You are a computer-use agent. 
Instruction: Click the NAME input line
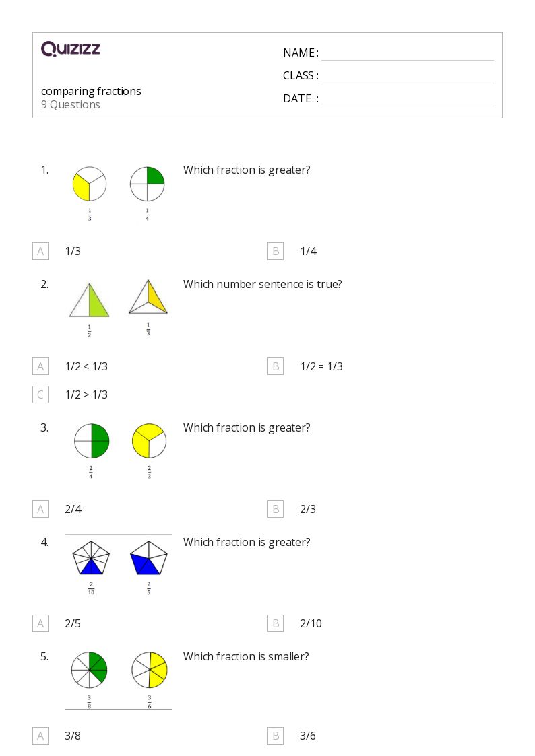tap(408, 54)
